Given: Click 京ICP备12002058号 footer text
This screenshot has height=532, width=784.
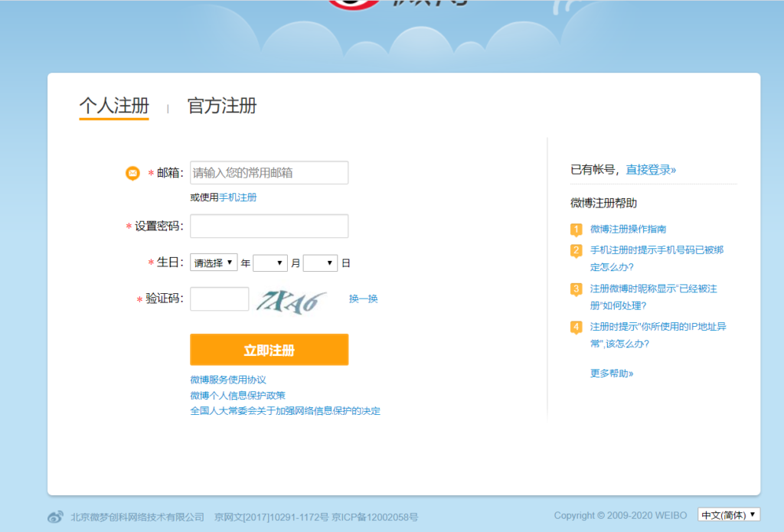Looking at the screenshot, I should click(x=375, y=517).
